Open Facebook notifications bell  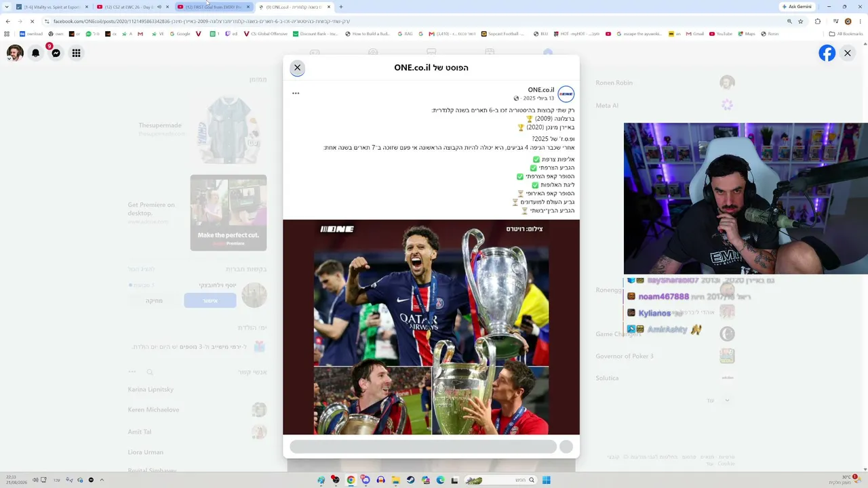[x=36, y=53]
